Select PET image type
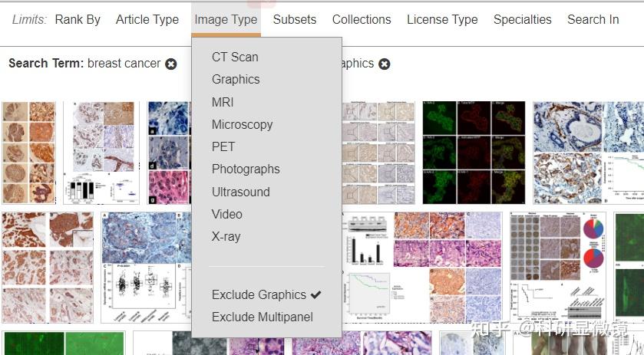 coord(223,146)
